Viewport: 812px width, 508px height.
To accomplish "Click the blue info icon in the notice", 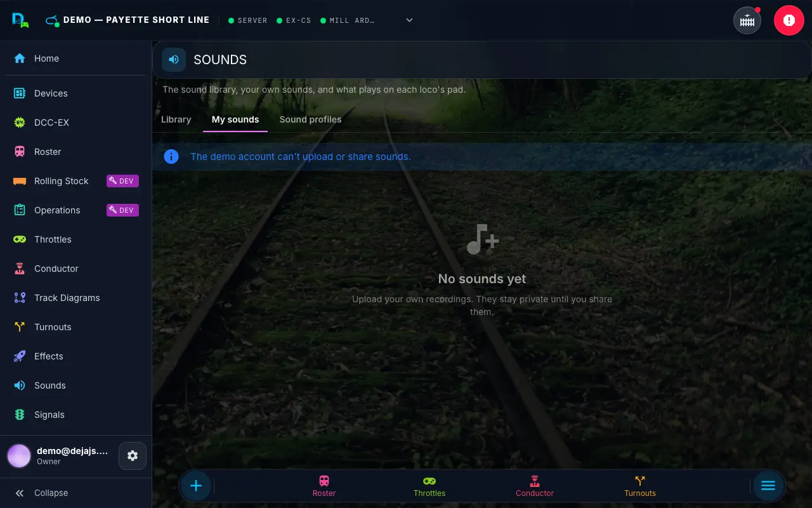I will tap(171, 156).
